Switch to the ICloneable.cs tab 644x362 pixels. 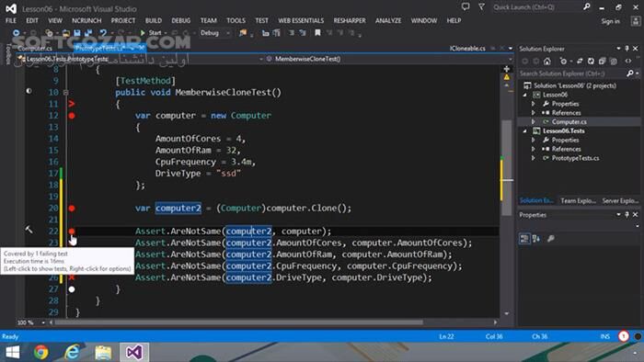[467, 49]
